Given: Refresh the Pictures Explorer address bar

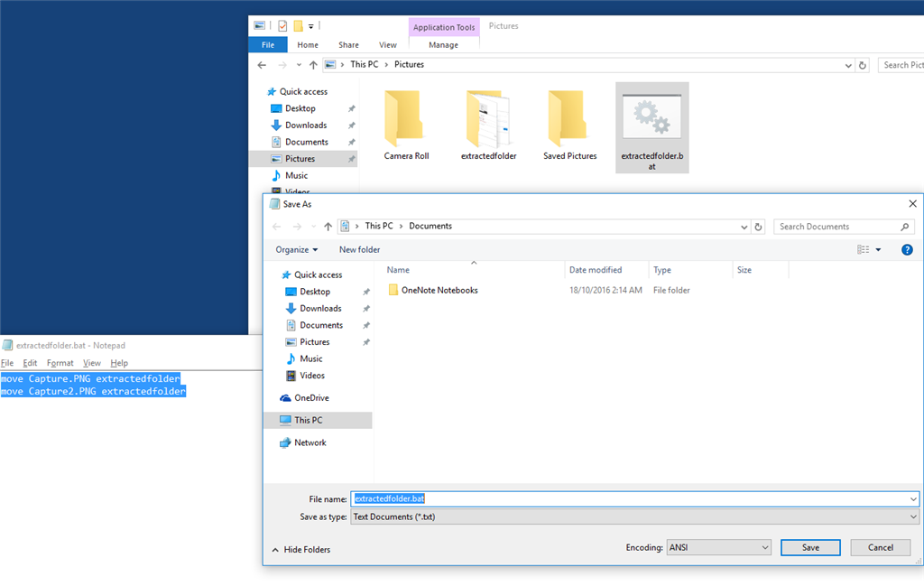Looking at the screenshot, I should click(862, 65).
